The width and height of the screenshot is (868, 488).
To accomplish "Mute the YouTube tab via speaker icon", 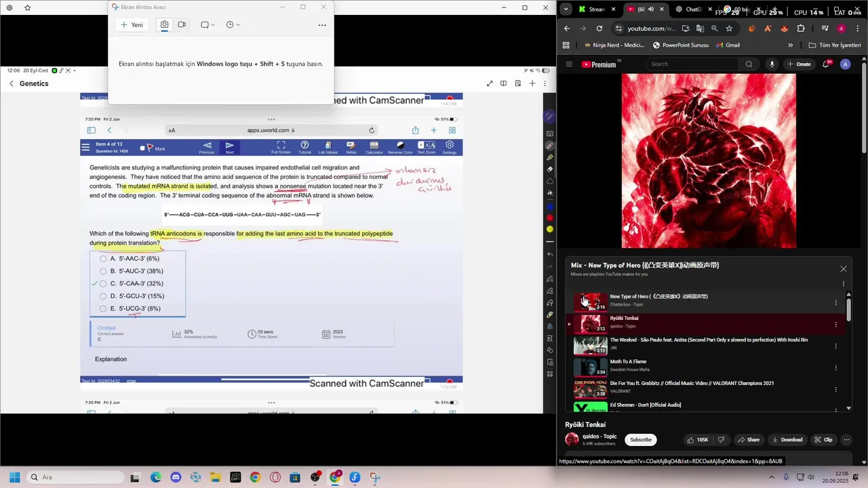I will click(x=651, y=9).
